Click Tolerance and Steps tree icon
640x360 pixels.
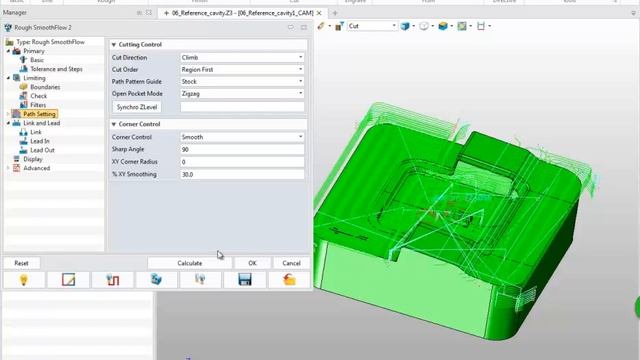pyautogui.click(x=24, y=69)
